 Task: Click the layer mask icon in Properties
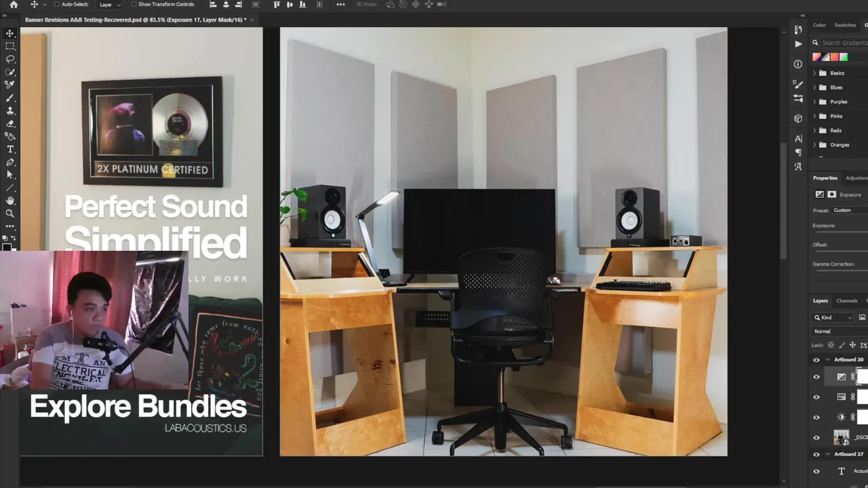click(x=831, y=195)
